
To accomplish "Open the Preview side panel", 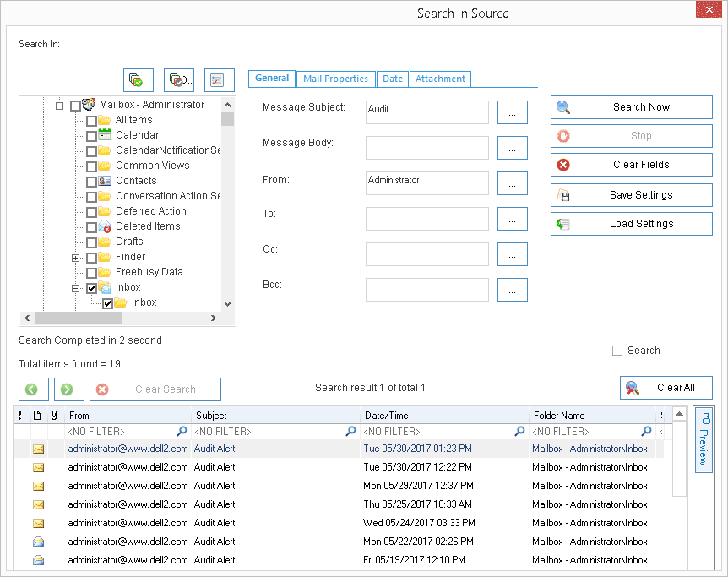I will [704, 439].
